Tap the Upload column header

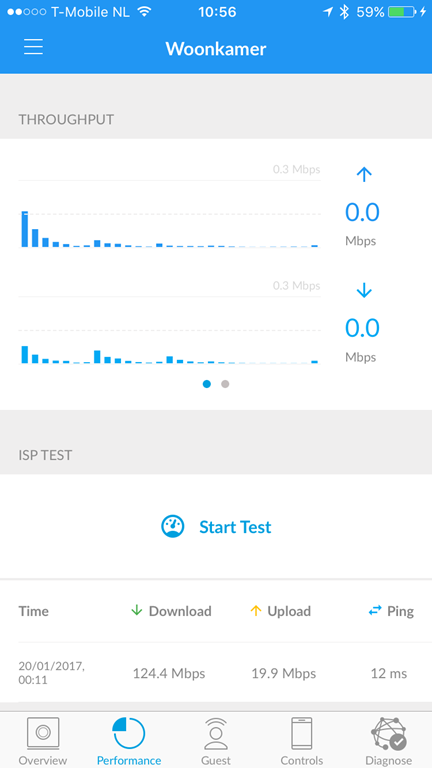pyautogui.click(x=280, y=611)
